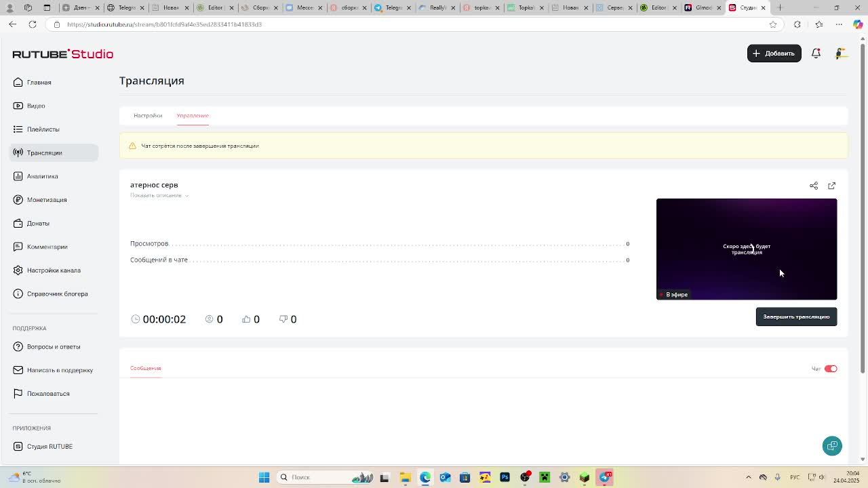Viewport: 868px width, 488px height.
Task: Click the Просмотров statistic row
Action: point(380,243)
